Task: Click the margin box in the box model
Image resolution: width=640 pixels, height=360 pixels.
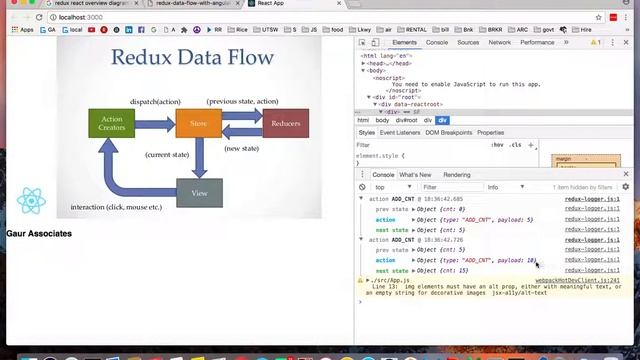Action: coord(586,160)
